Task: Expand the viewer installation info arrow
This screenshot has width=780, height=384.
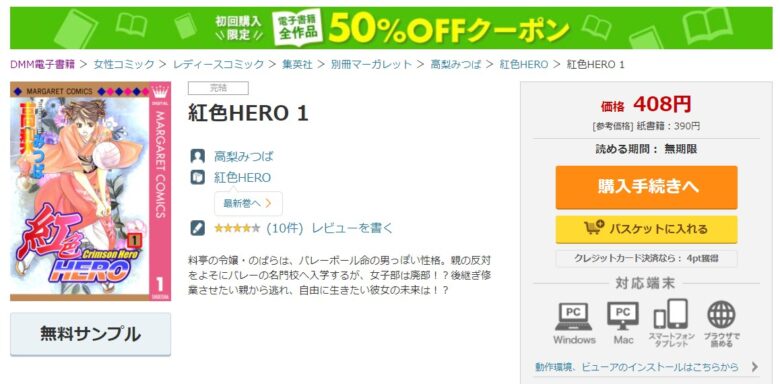Action: [755, 367]
